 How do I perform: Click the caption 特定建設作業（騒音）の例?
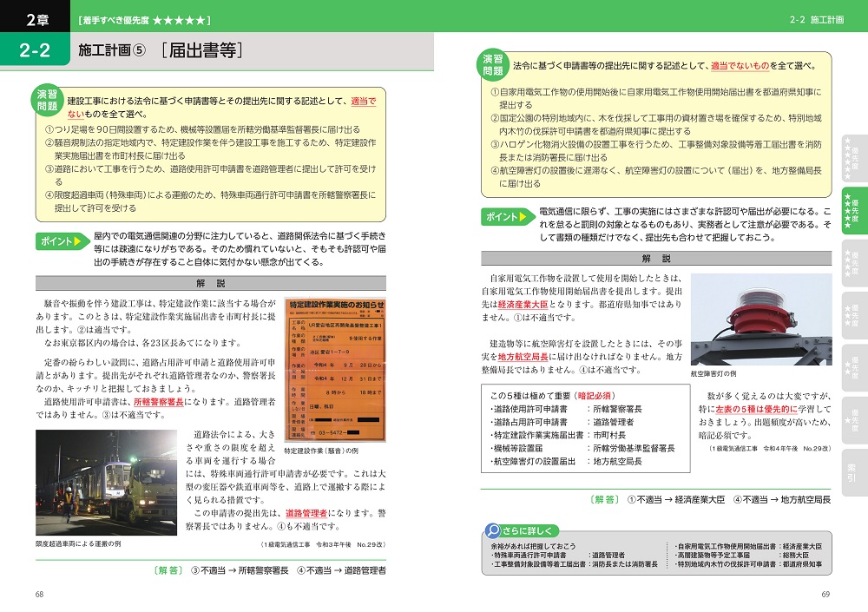(321, 451)
